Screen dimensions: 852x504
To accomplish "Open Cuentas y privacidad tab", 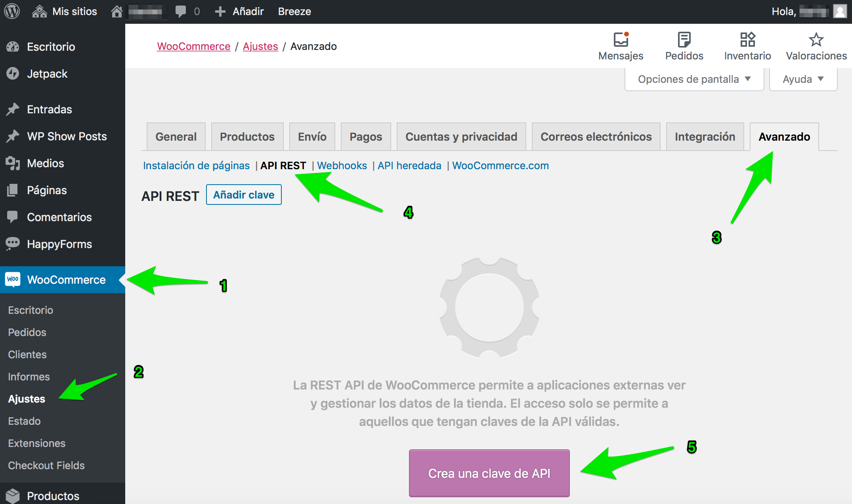I will 461,137.
